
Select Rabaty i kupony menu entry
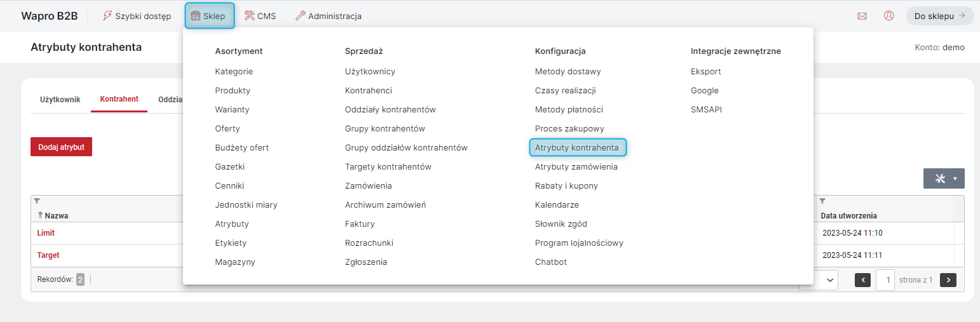[566, 185]
